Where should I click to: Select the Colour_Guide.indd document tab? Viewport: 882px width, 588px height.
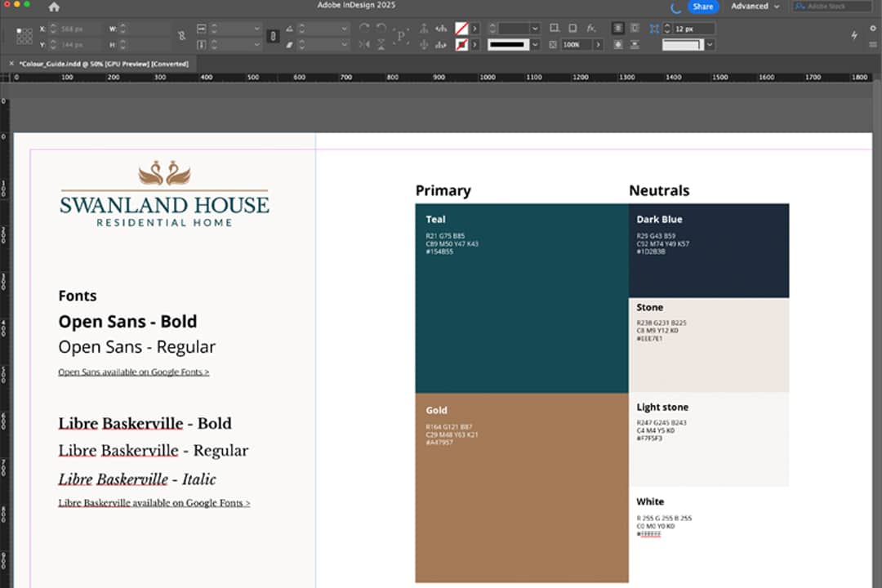tap(103, 64)
